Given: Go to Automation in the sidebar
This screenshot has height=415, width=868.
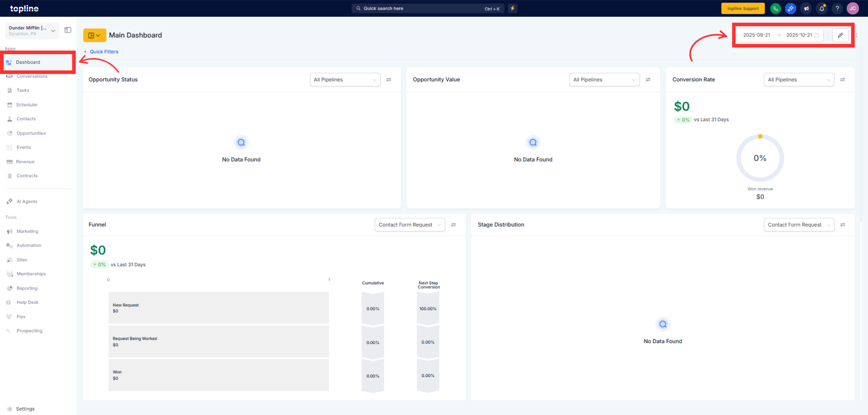Looking at the screenshot, I should (28, 246).
